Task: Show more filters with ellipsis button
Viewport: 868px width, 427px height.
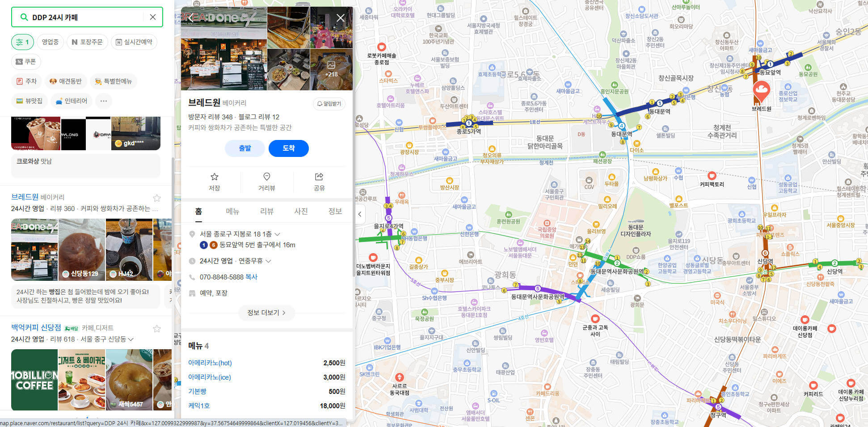Action: pyautogui.click(x=104, y=101)
